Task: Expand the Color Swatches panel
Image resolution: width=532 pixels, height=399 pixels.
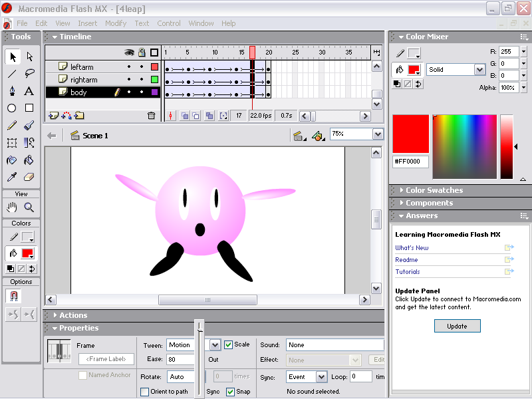Action: [x=434, y=190]
